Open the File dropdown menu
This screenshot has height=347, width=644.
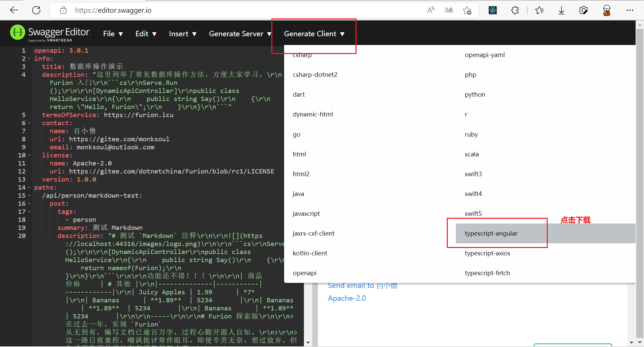click(113, 34)
